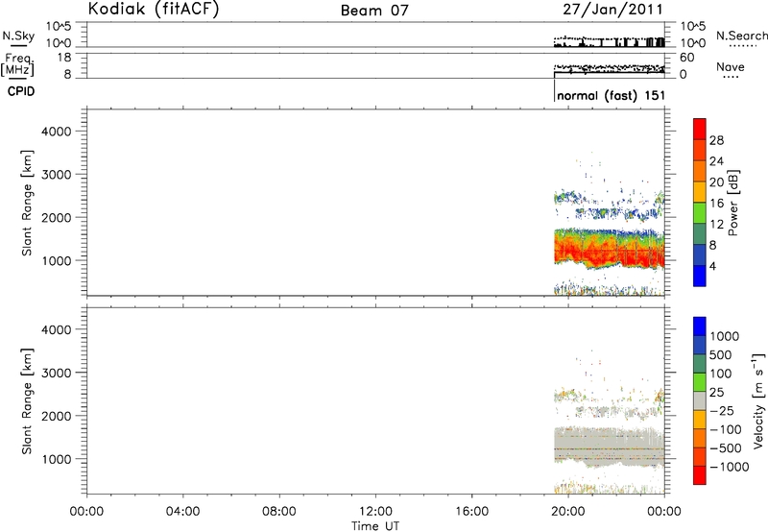The height and width of the screenshot is (532, 768).
Task: Click the Slant Range label of velocity panel
Action: (x=27, y=401)
